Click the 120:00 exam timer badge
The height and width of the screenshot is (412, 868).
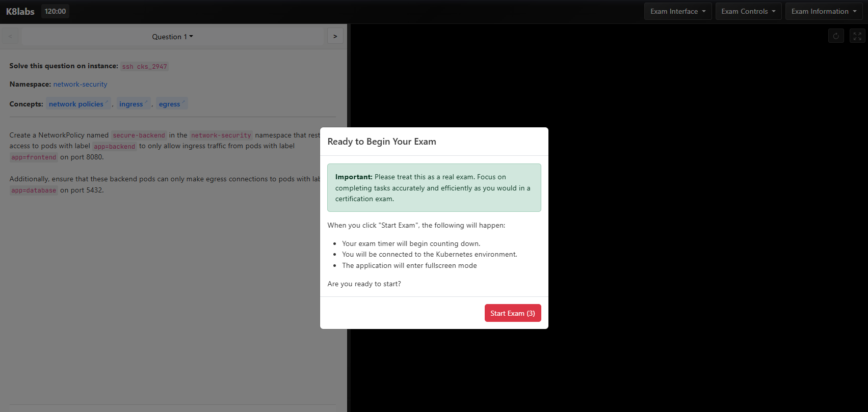tap(55, 11)
